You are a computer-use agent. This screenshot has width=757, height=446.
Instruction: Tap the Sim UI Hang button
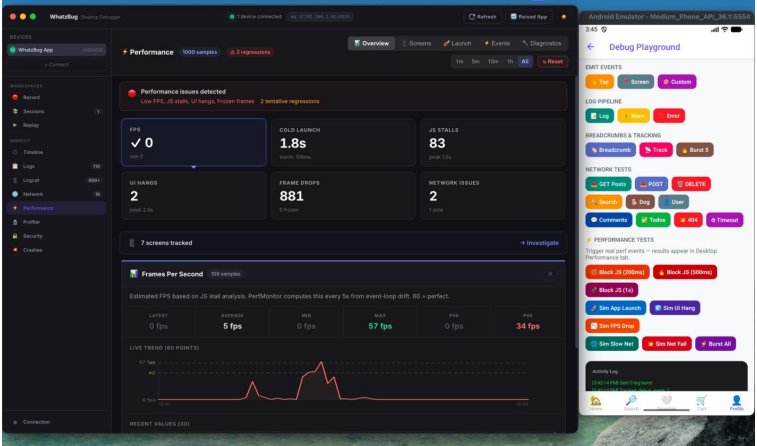pyautogui.click(x=674, y=308)
